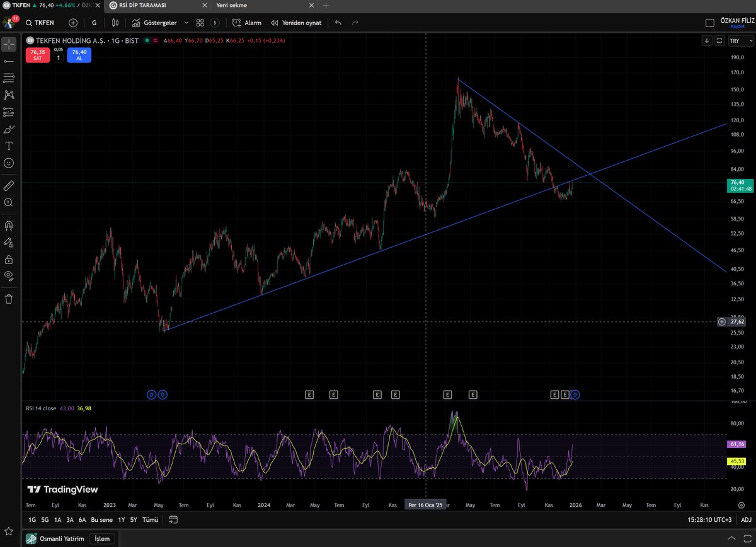Open the layout setup square icon

pos(710,23)
